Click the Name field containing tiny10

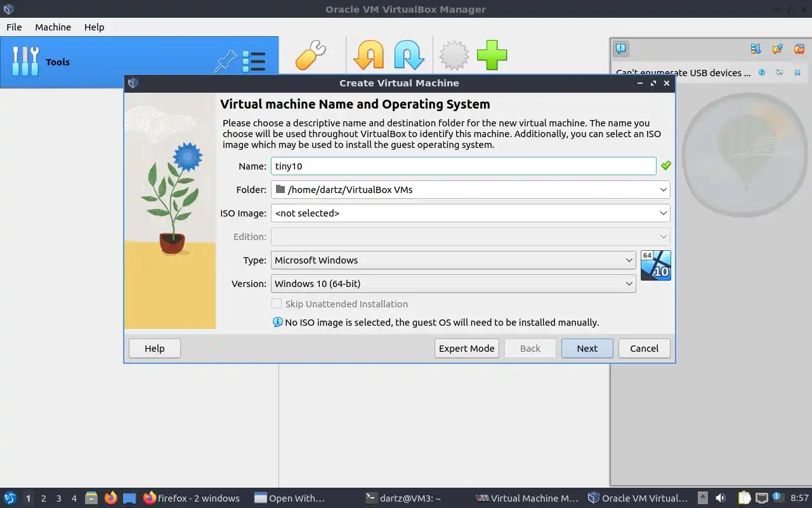(463, 166)
